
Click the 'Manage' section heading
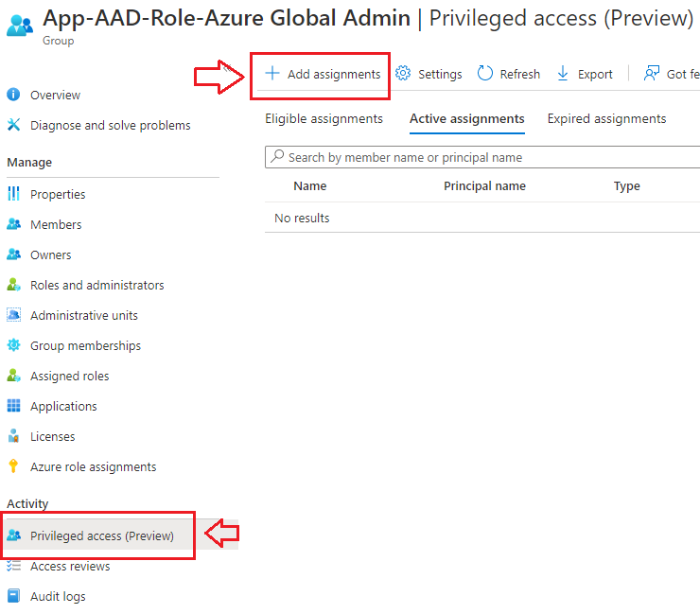29,162
